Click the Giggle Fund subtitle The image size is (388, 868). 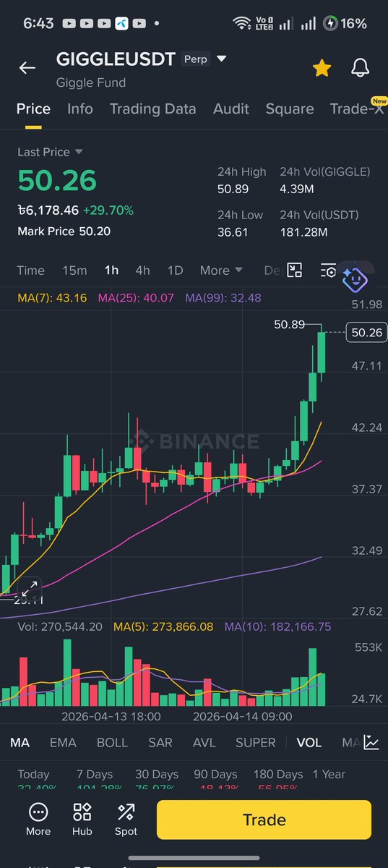click(x=91, y=82)
